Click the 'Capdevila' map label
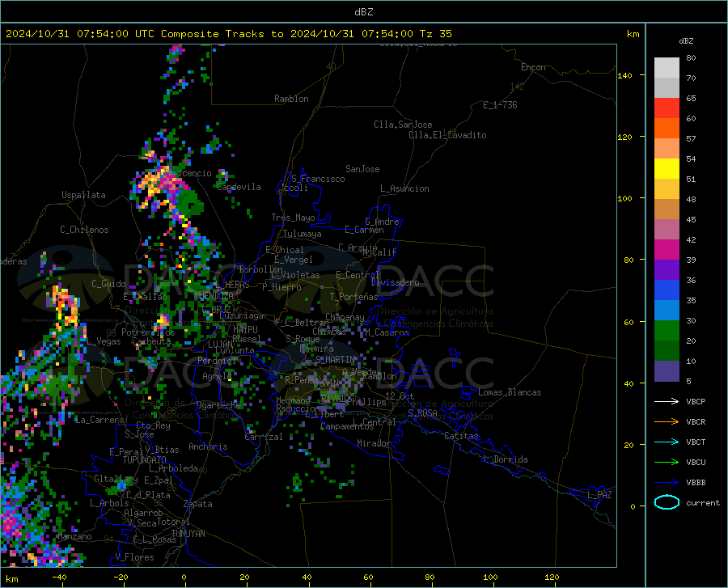This screenshot has width=728, height=588. pos(239,187)
